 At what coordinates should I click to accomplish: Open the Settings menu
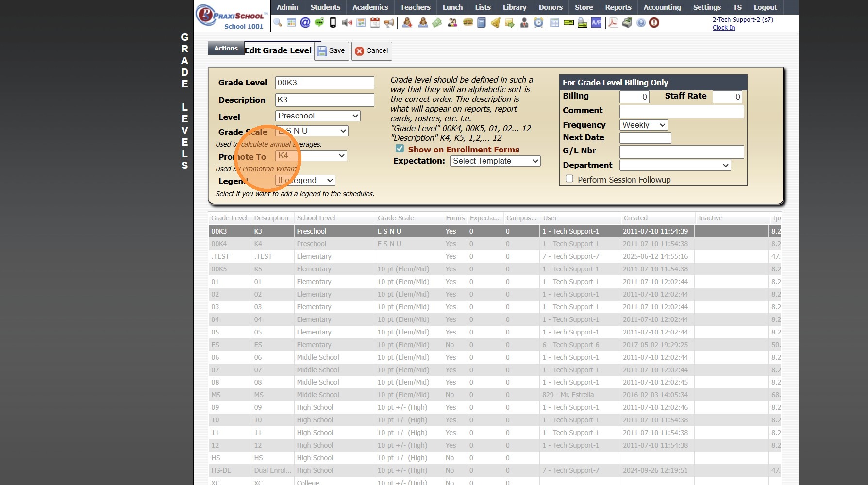[x=707, y=7]
